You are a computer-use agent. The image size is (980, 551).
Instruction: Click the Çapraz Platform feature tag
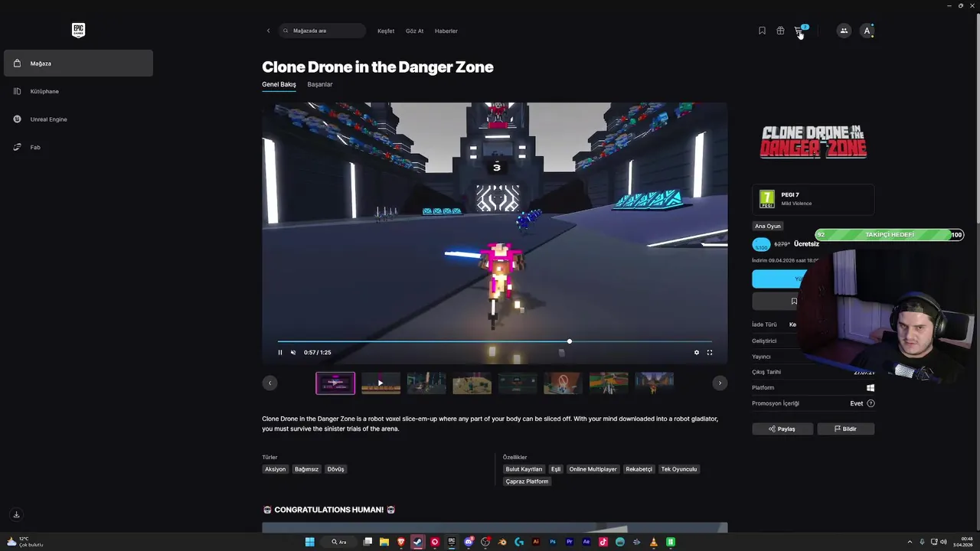click(x=527, y=481)
